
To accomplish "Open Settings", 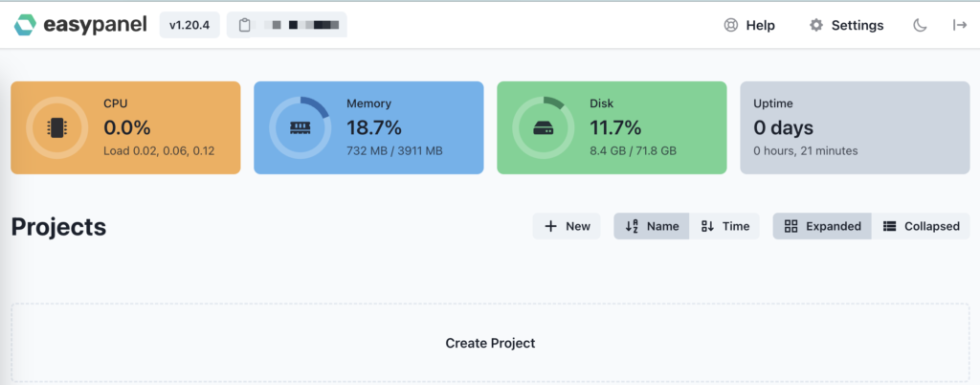I will (x=846, y=25).
